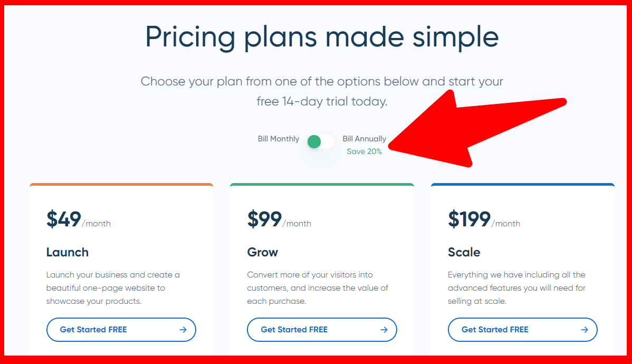Click the $49 per month price
This screenshot has height=364, width=632.
pyautogui.click(x=78, y=219)
